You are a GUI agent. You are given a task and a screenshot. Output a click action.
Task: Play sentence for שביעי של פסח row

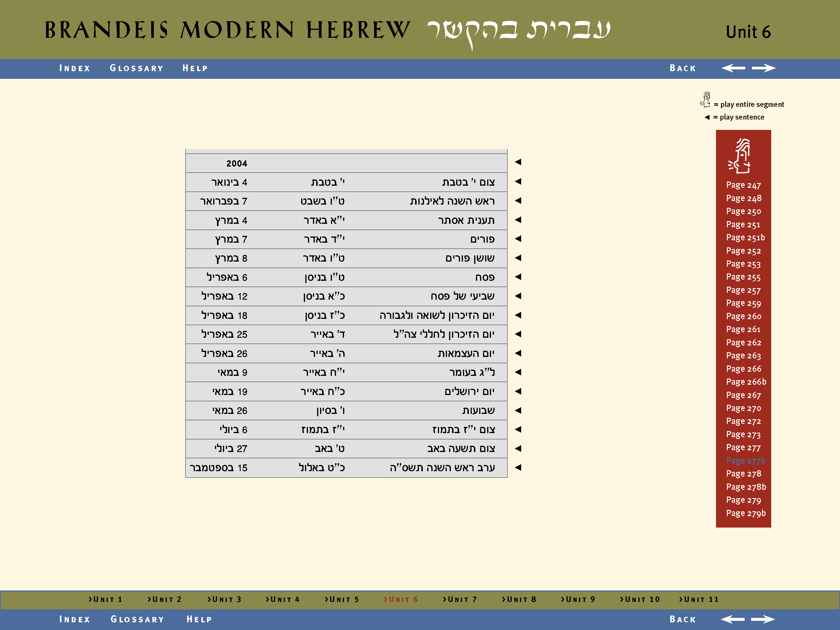pyautogui.click(x=518, y=296)
